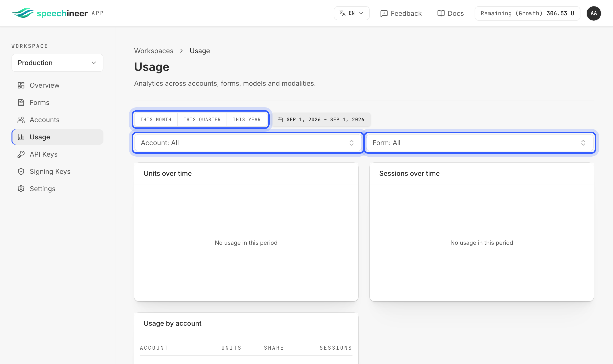
Task: Open Signing Keys page
Action: 57,171
